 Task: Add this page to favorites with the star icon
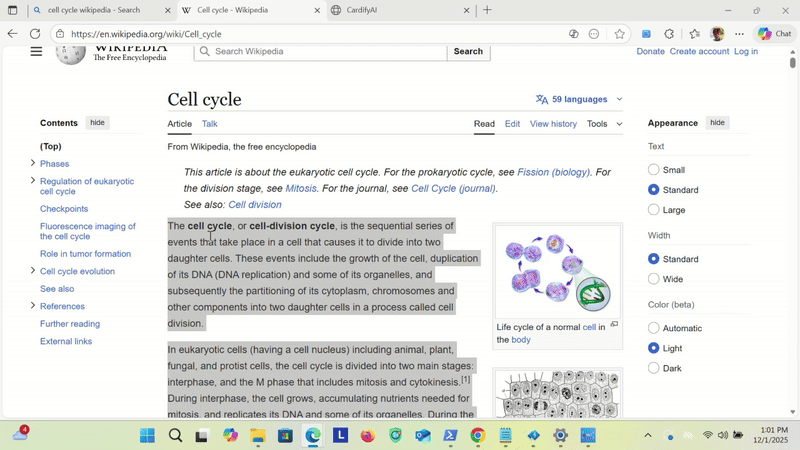pyautogui.click(x=619, y=34)
